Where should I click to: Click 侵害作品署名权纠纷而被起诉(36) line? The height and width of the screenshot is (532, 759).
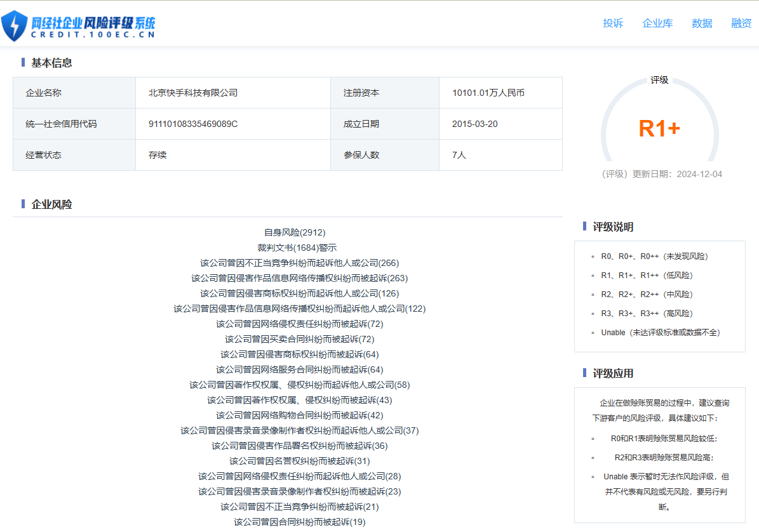300,446
